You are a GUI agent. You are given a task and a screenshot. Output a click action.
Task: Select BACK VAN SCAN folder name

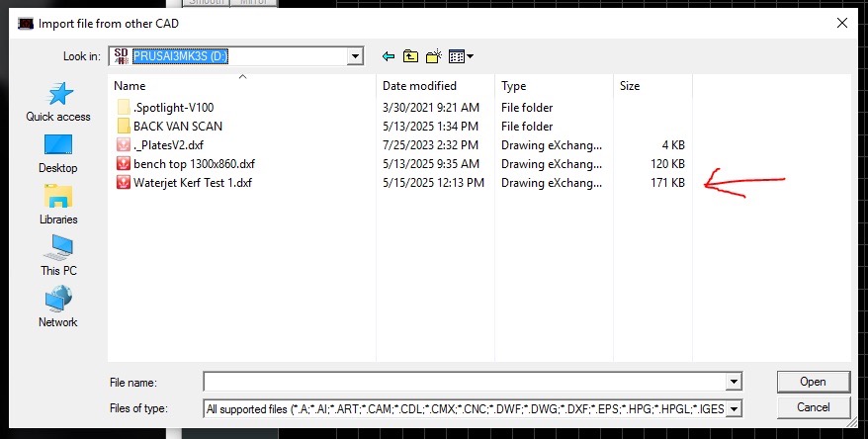click(178, 127)
